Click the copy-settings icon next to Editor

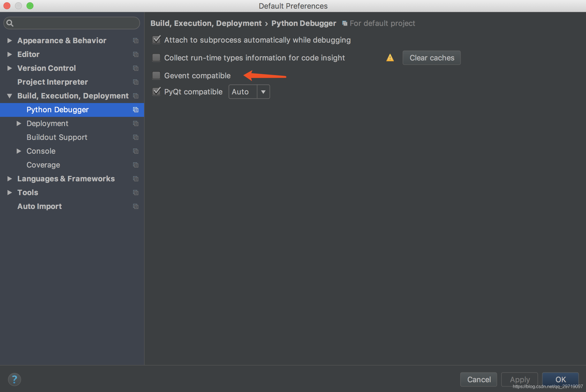tap(135, 54)
